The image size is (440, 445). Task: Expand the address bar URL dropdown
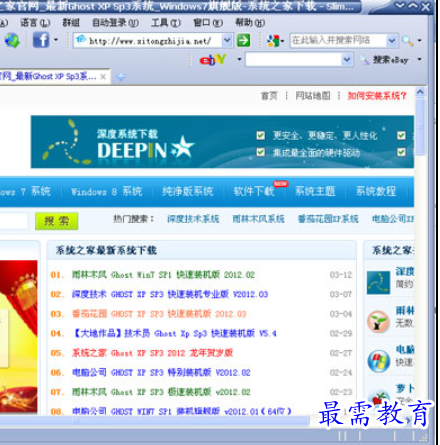(227, 40)
